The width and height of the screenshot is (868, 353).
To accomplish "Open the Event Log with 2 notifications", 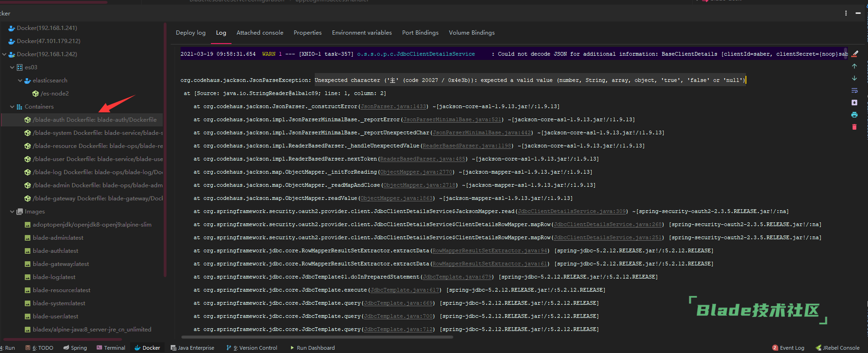I will pos(788,348).
